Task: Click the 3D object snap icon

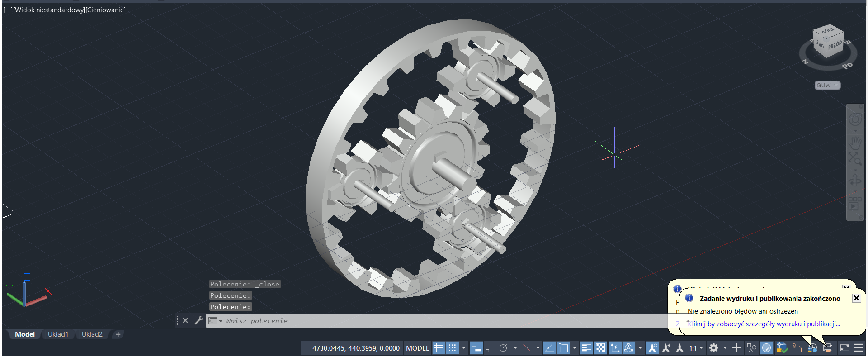Action: [629, 348]
